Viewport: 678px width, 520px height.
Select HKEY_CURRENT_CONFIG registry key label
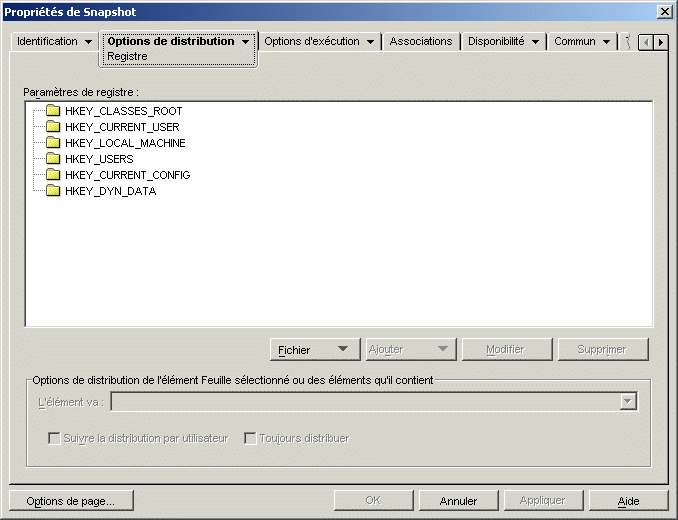[x=128, y=175]
